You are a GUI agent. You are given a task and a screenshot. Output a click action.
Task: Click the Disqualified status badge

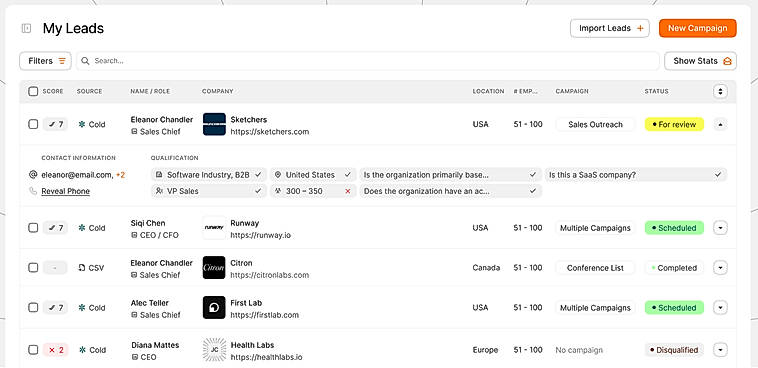(674, 350)
